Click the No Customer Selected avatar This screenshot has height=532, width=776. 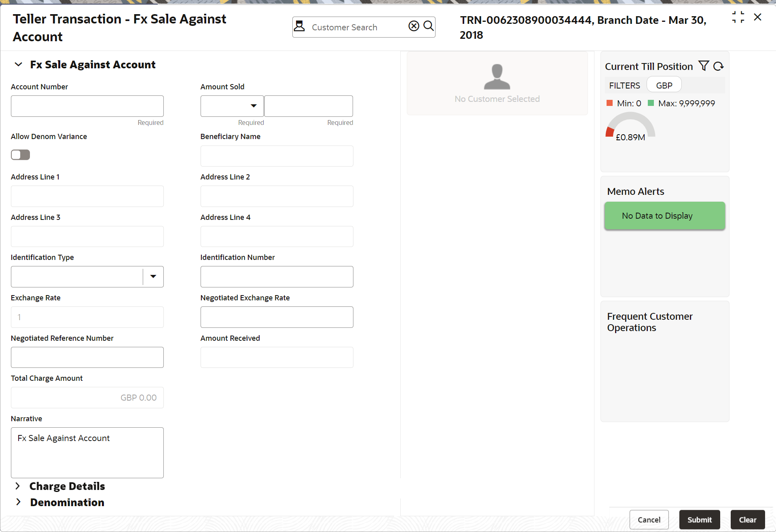pos(497,77)
